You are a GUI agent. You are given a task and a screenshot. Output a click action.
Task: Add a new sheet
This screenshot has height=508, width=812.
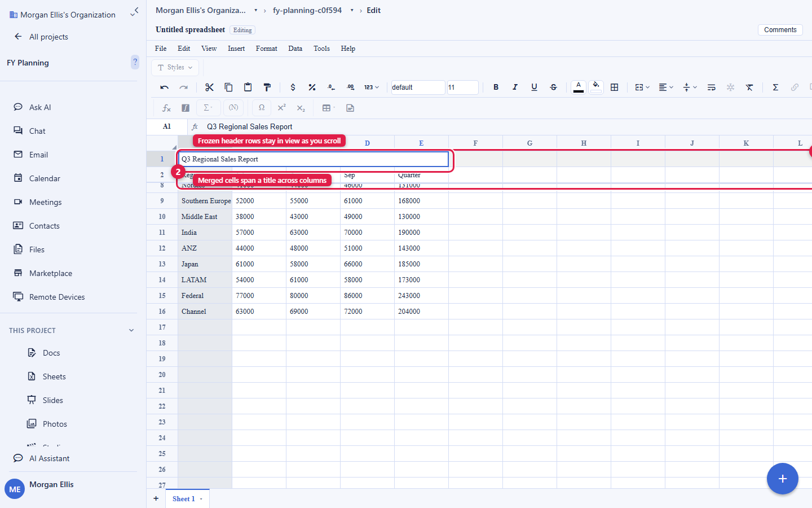[156, 499]
